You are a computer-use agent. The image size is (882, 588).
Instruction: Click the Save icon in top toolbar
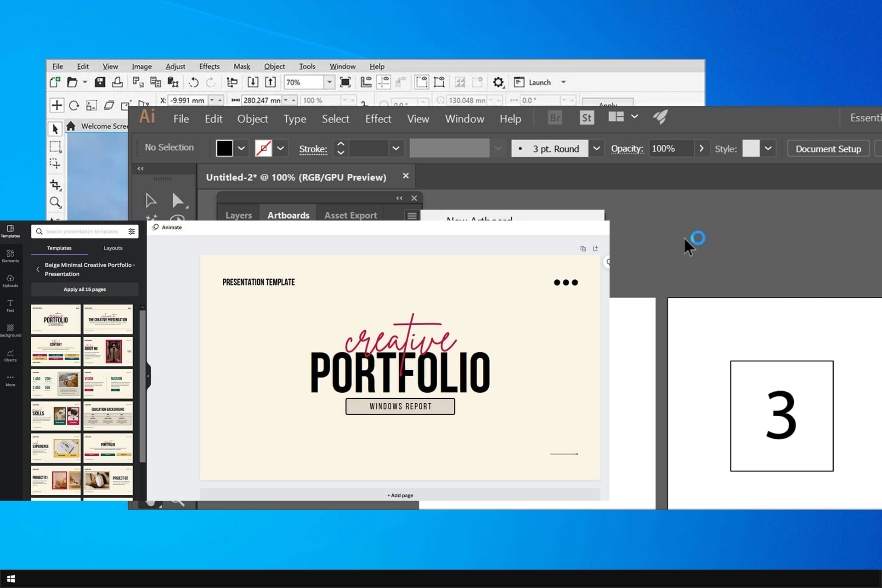pyautogui.click(x=100, y=82)
